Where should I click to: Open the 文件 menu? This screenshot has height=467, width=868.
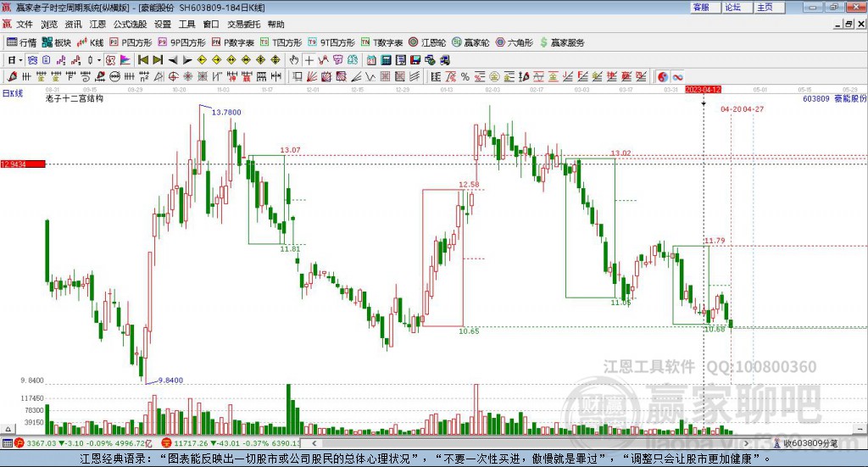[25, 25]
